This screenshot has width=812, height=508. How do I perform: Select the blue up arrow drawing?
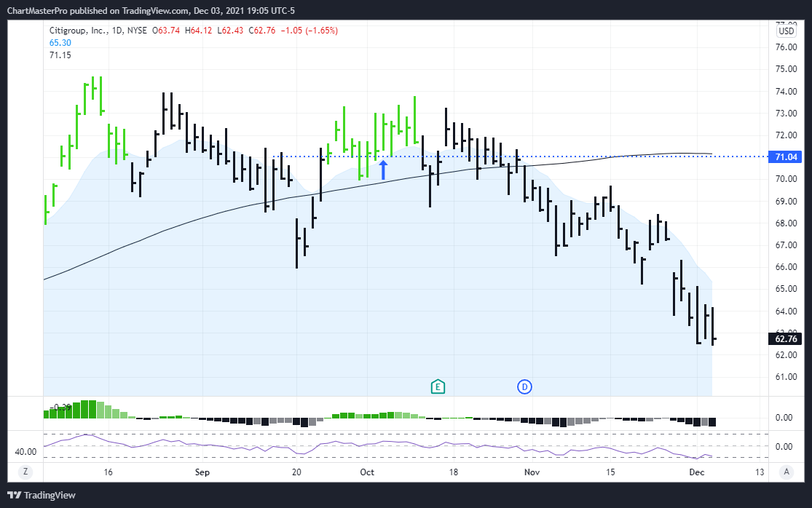click(x=383, y=170)
